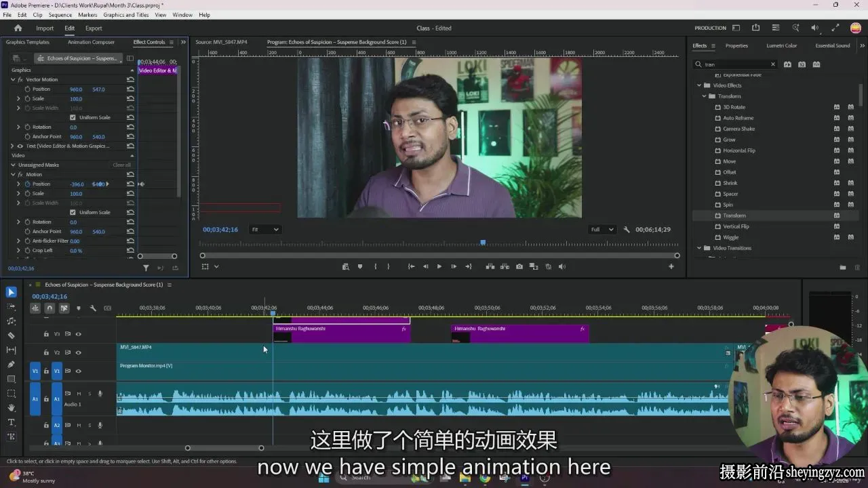The height and width of the screenshot is (488, 868).
Task: Toggle Linked Selection in timeline
Action: click(64, 308)
